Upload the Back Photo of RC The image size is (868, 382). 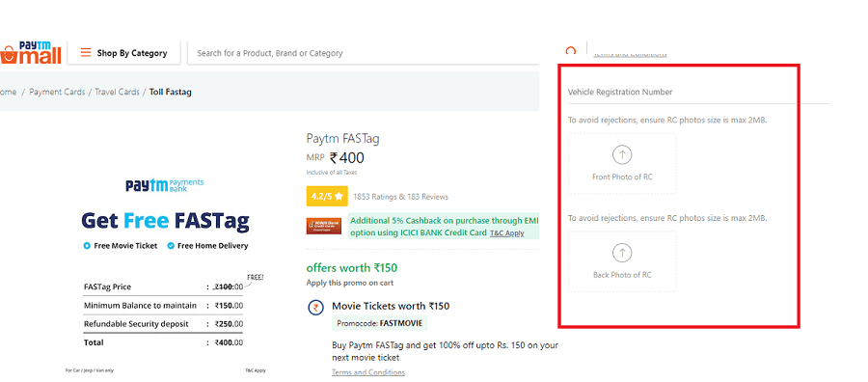pyautogui.click(x=622, y=261)
